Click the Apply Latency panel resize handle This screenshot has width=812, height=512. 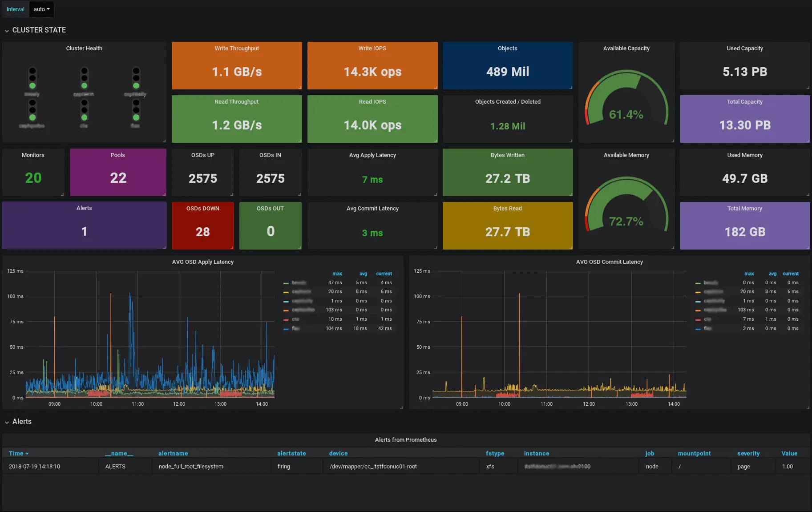pyautogui.click(x=401, y=407)
